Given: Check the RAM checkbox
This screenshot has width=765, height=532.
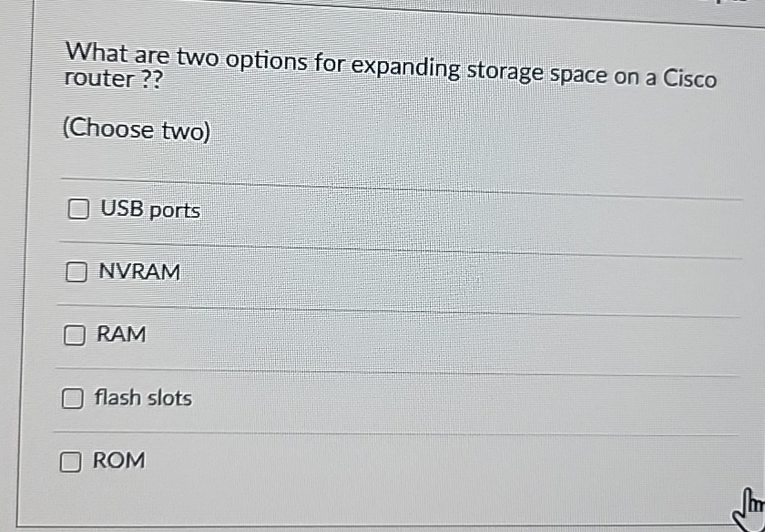Looking at the screenshot, I should pos(73,334).
